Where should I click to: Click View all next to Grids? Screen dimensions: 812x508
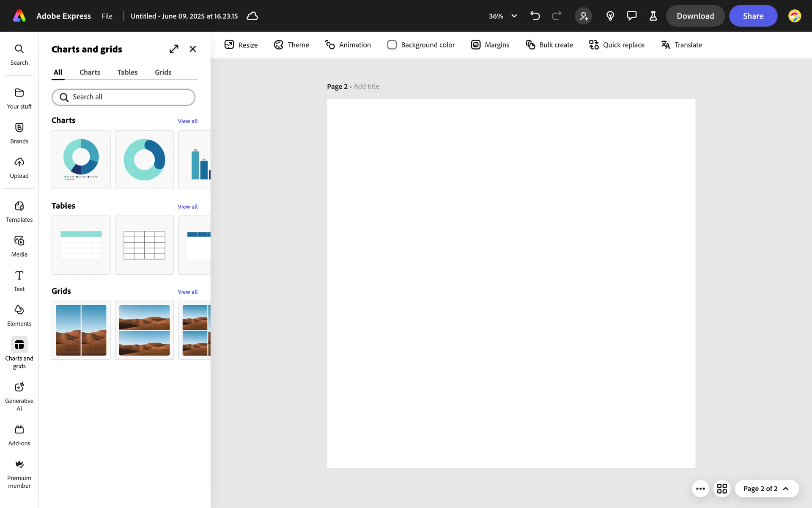187,292
